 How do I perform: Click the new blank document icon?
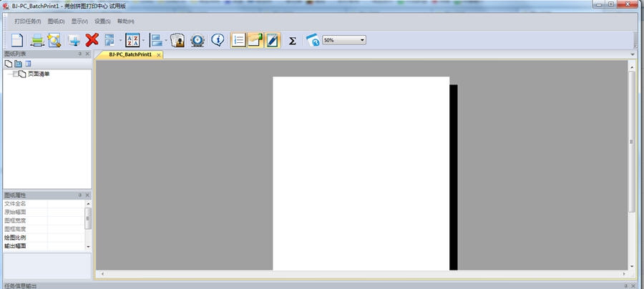17,40
